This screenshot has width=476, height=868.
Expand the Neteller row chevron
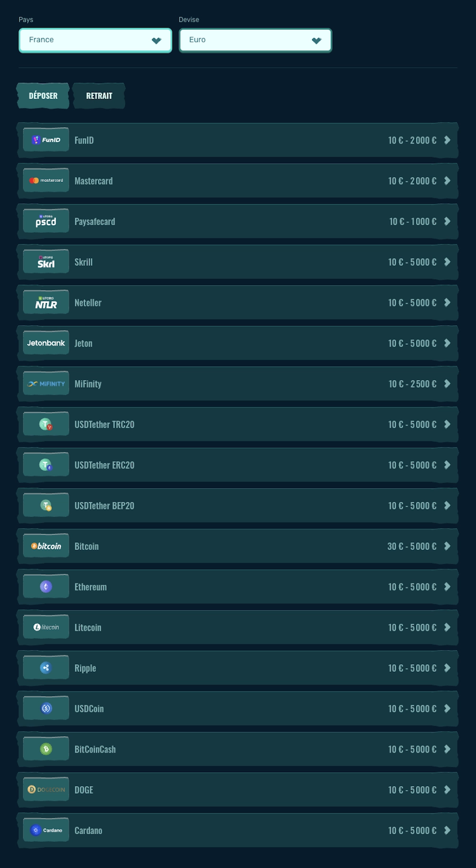447,302
